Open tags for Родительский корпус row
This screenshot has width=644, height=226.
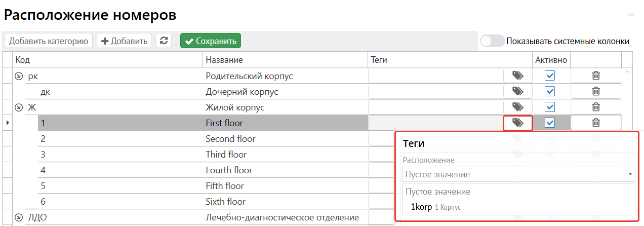[x=517, y=76]
